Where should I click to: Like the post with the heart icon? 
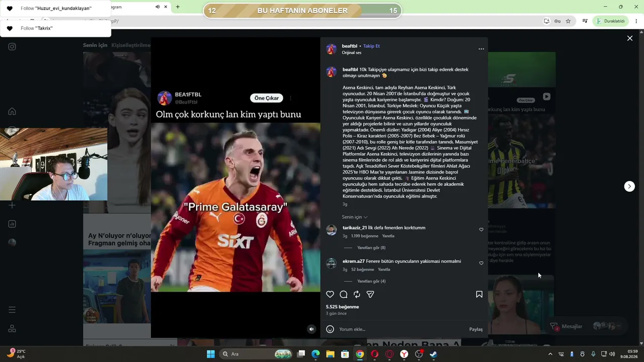tap(330, 295)
